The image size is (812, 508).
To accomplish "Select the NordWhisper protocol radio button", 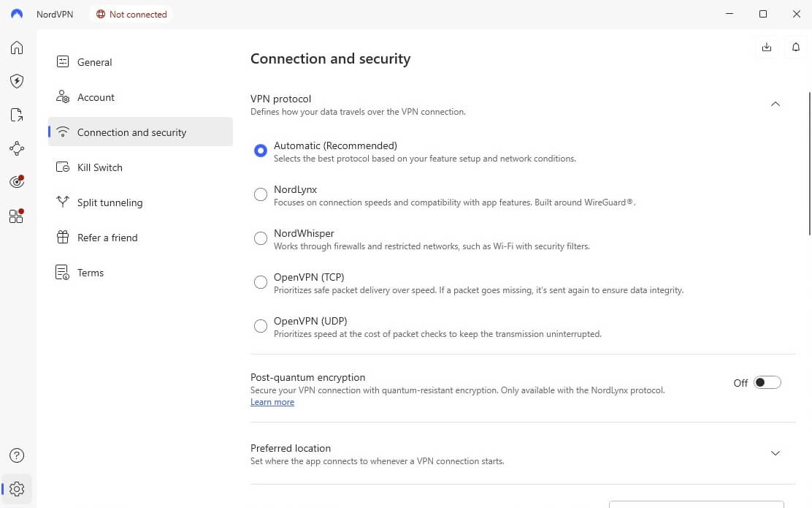I will tap(261, 238).
